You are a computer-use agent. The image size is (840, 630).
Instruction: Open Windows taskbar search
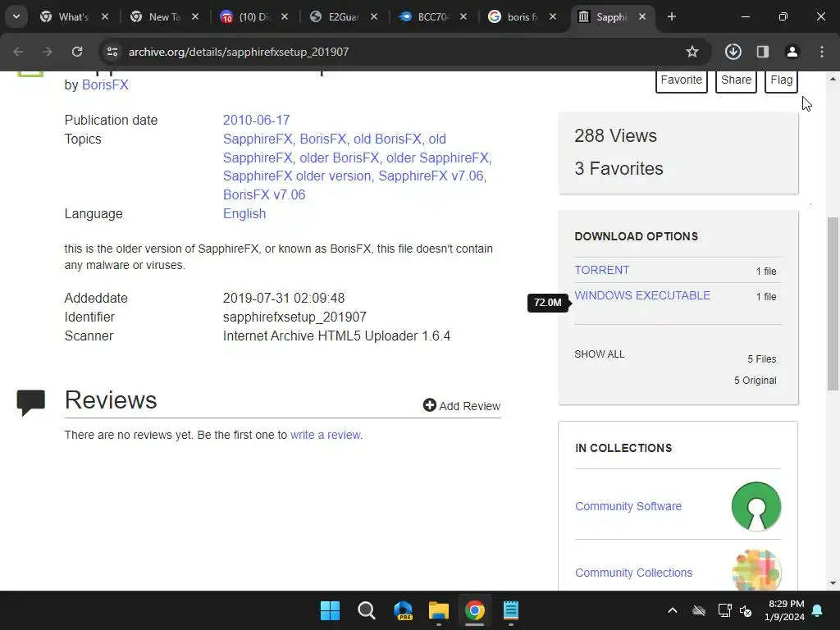[367, 610]
